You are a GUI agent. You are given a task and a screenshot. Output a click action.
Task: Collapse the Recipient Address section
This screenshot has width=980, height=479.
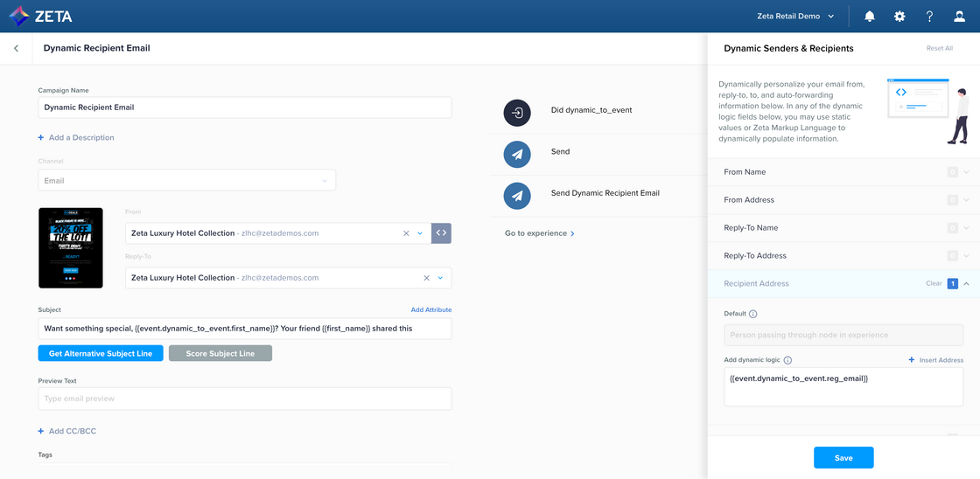coord(966,284)
